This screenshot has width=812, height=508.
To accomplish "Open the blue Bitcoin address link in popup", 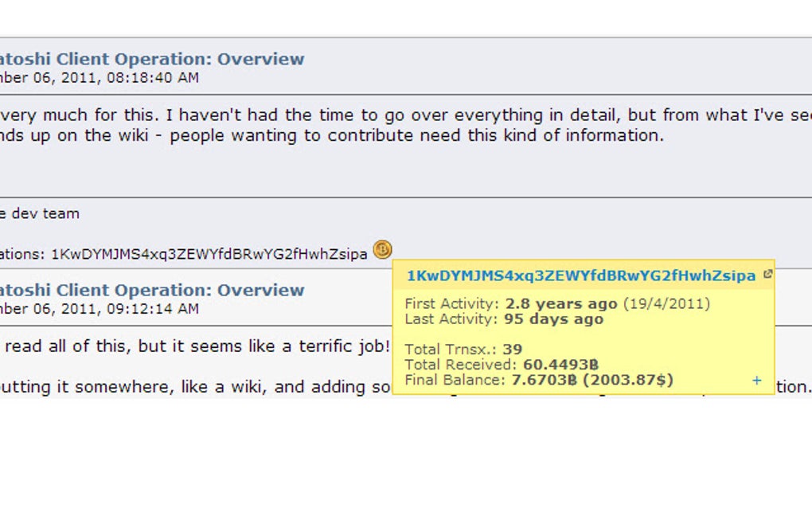I will pyautogui.click(x=580, y=276).
